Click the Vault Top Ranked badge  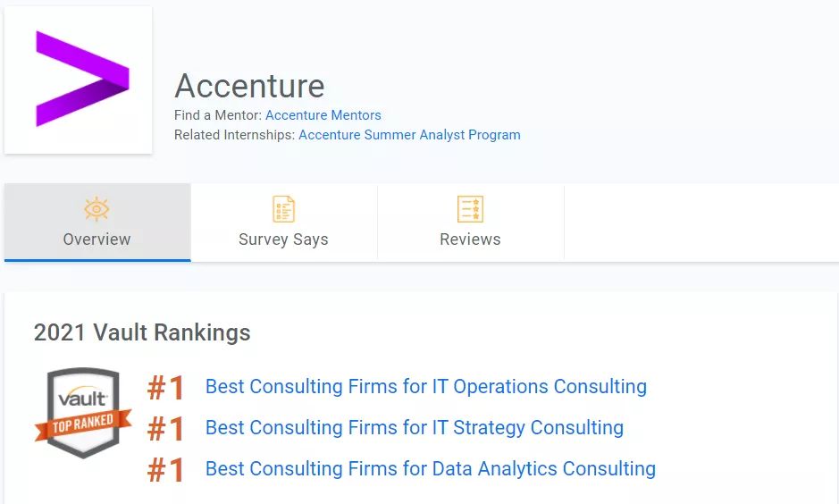point(83,413)
